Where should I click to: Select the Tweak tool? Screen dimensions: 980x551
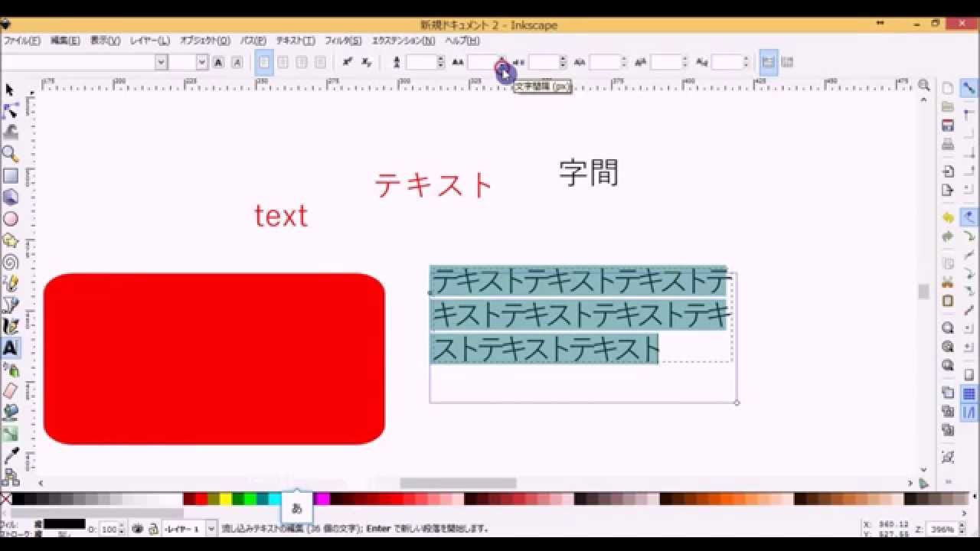[x=10, y=132]
